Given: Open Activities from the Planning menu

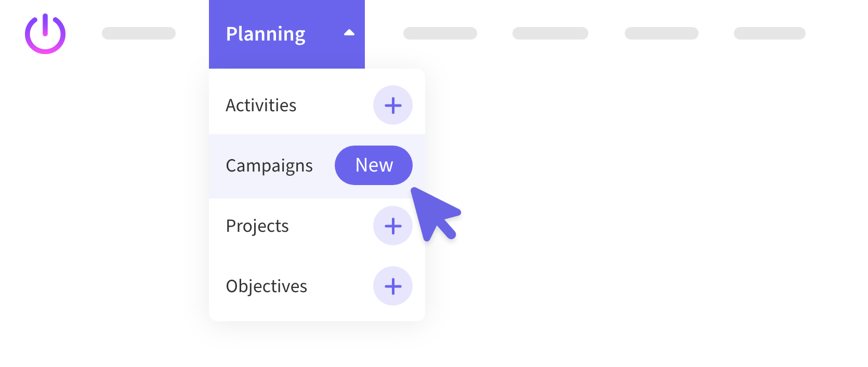Looking at the screenshot, I should pos(261,106).
